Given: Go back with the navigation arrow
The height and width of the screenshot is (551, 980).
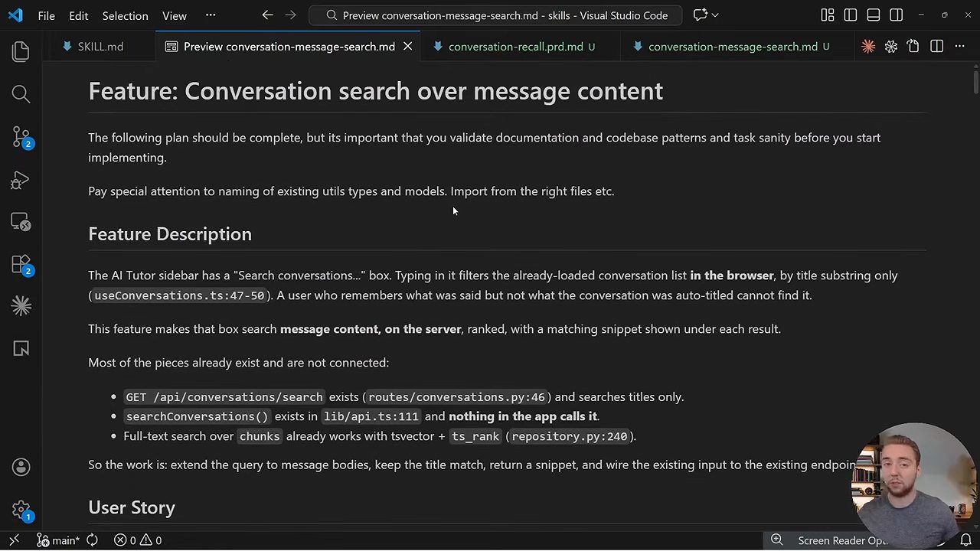Looking at the screenshot, I should (267, 15).
